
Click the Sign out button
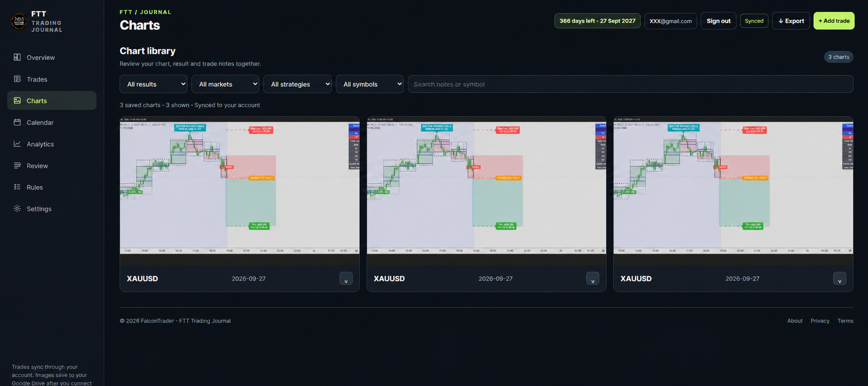tap(718, 21)
